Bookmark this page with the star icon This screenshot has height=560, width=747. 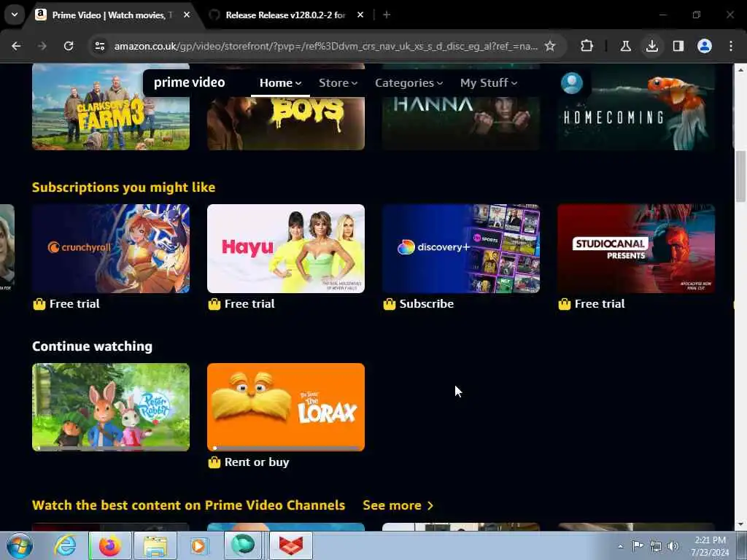point(550,46)
